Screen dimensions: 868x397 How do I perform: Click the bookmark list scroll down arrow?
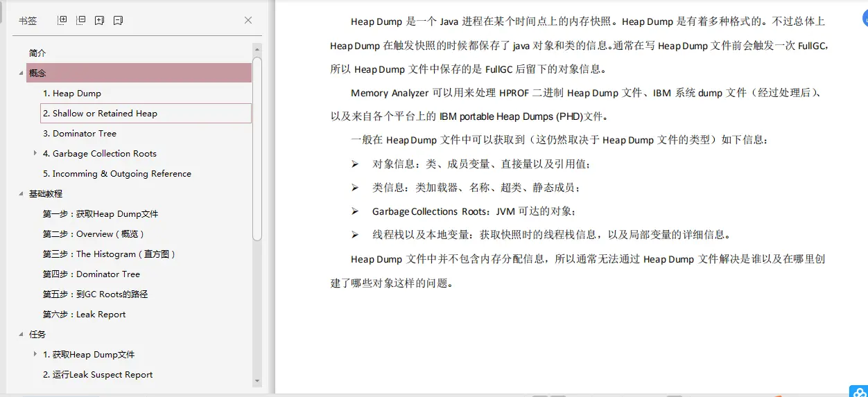point(257,380)
